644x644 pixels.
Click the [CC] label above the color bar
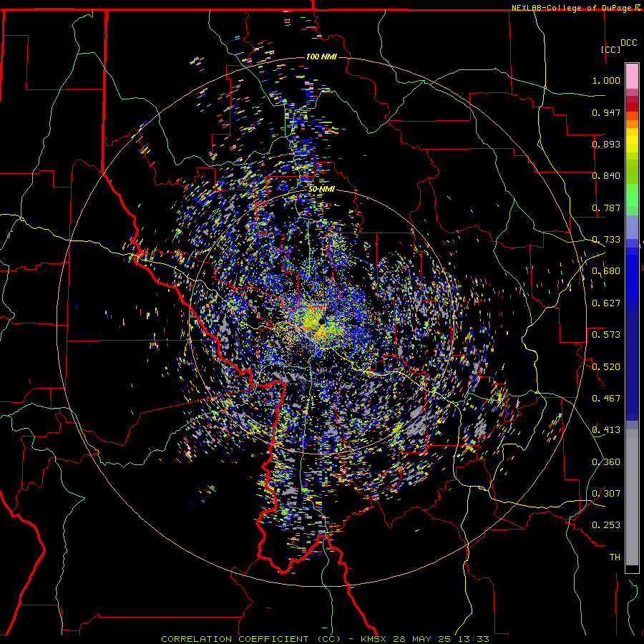tap(611, 49)
